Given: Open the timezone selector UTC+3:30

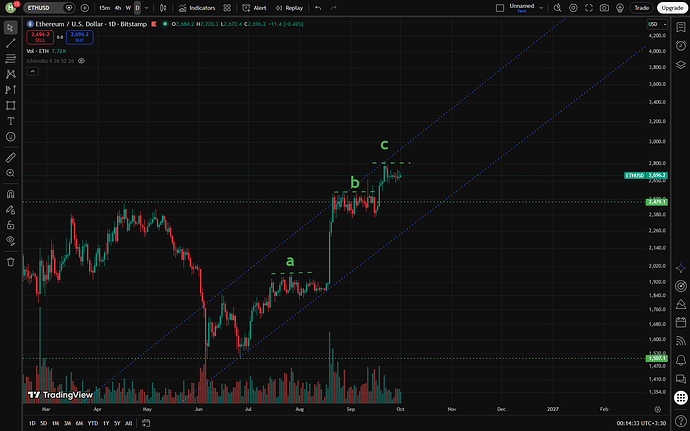Looking at the screenshot, I should [x=641, y=423].
